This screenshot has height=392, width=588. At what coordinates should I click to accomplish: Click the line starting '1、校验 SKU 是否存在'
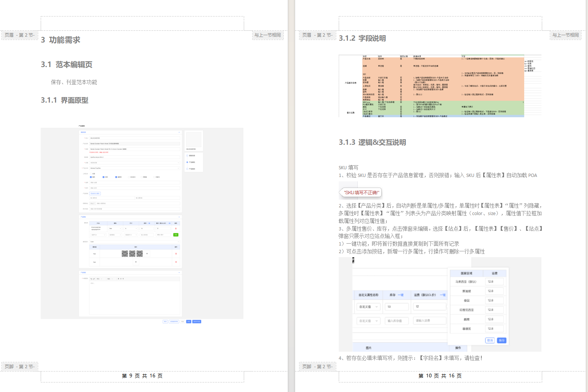(438, 175)
